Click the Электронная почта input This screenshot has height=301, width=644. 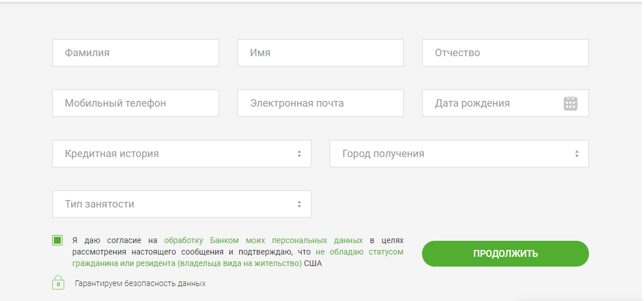[320, 103]
